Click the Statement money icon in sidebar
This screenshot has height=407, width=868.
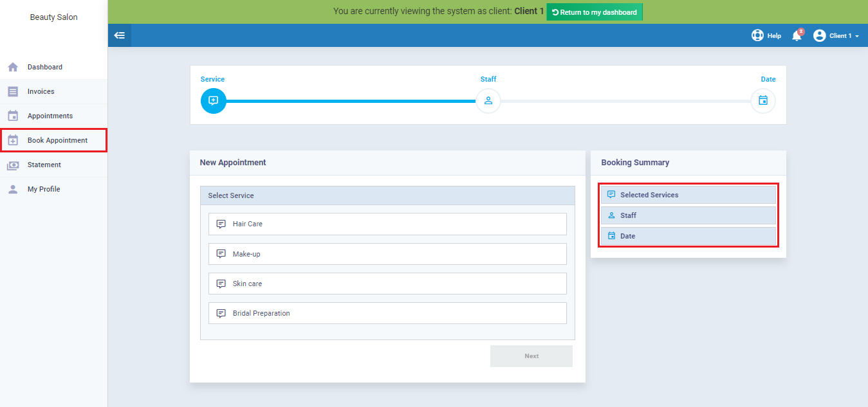click(x=13, y=165)
